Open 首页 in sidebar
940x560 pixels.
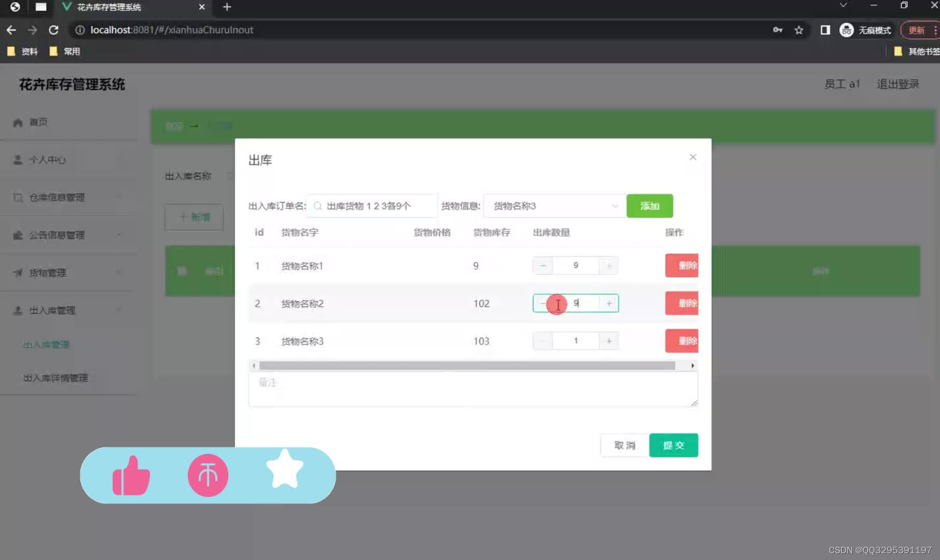pos(38,122)
